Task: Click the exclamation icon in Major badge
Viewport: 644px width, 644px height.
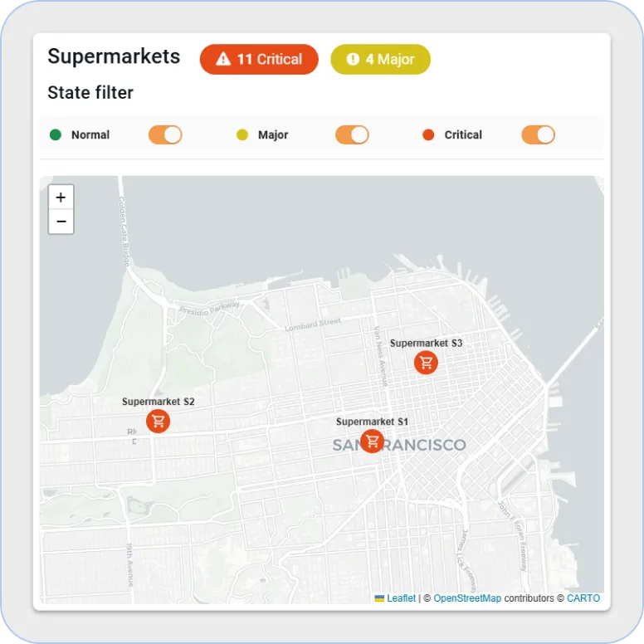Action: (x=353, y=60)
